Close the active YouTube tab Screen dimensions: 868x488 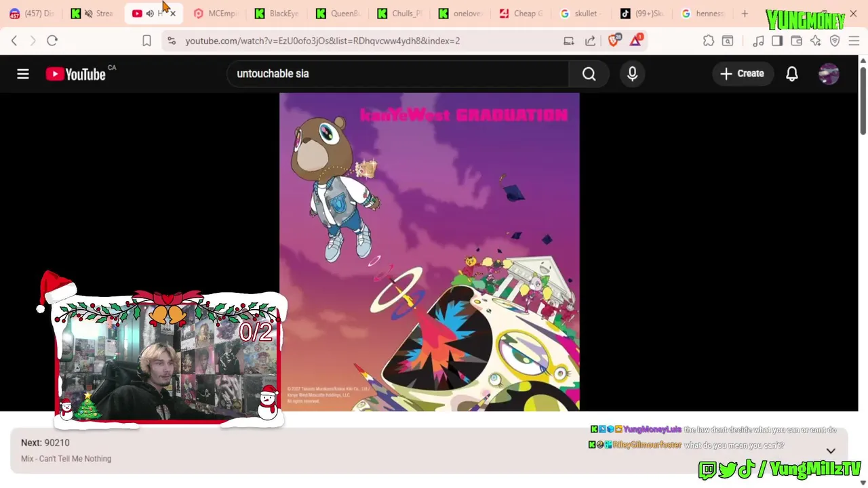pyautogui.click(x=172, y=14)
